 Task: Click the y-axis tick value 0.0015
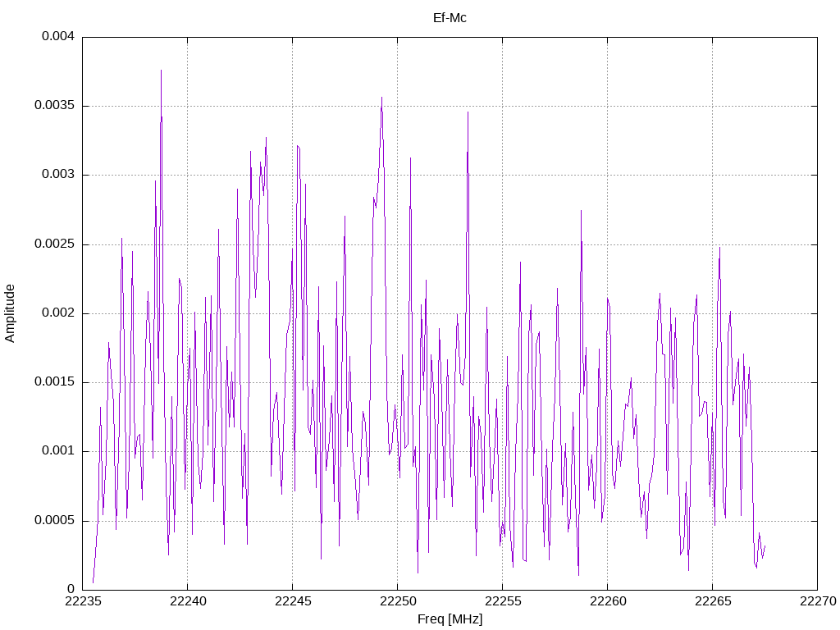(54, 381)
